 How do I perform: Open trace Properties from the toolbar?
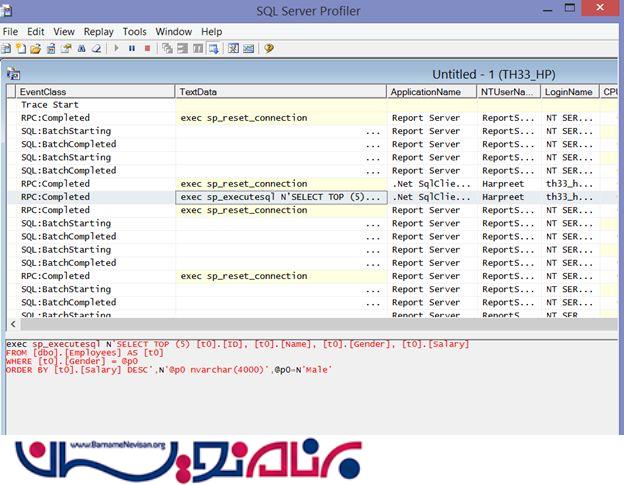pos(66,48)
